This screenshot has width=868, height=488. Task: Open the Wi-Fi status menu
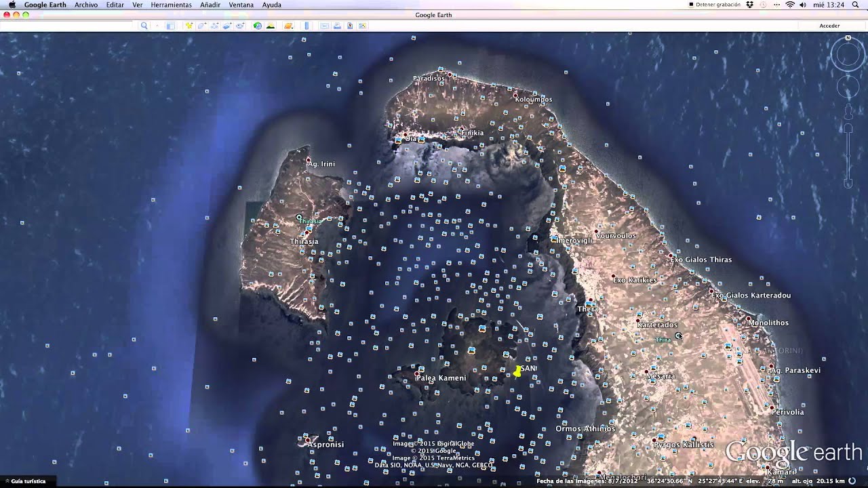tap(790, 5)
